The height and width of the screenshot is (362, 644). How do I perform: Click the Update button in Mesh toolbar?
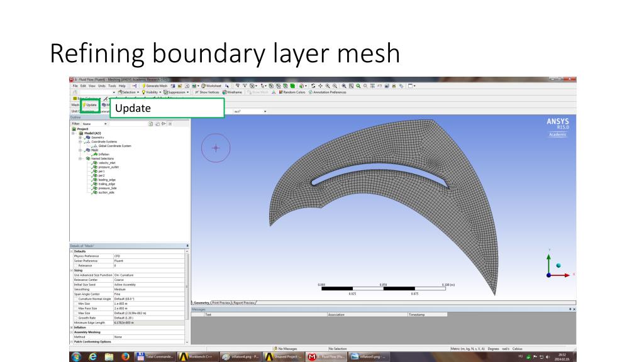89,105
